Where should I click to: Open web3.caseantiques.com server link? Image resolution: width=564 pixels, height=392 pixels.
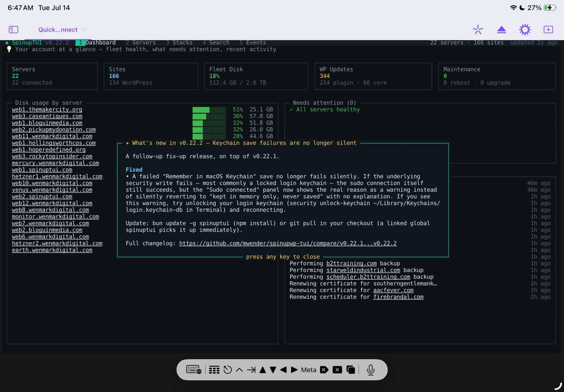pyautogui.click(x=47, y=116)
